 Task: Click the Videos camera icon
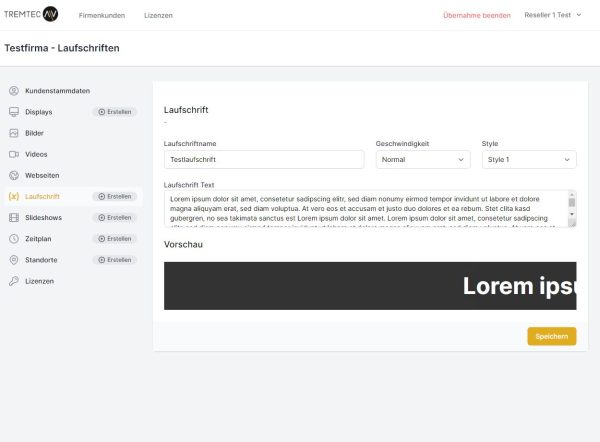click(14, 154)
